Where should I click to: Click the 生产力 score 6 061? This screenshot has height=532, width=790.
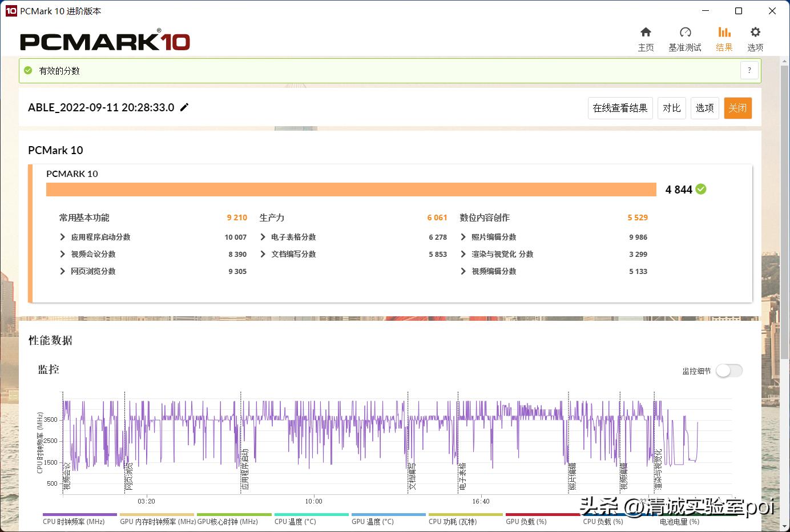coord(437,217)
